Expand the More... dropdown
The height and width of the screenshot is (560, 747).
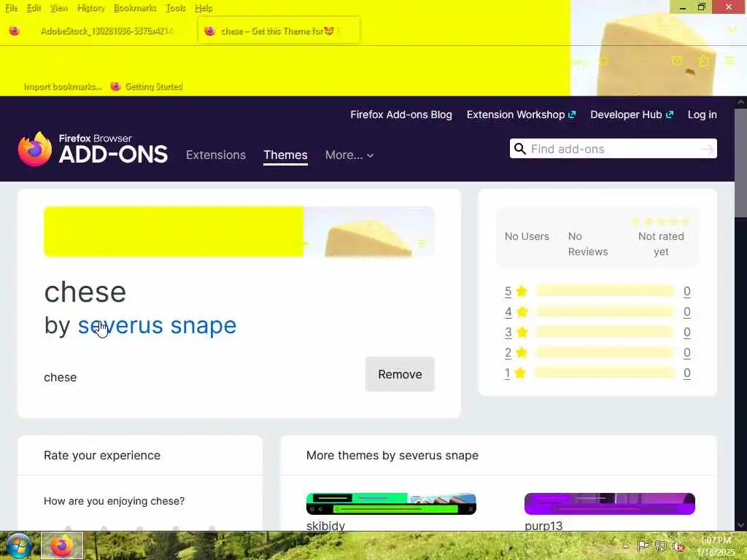(349, 155)
